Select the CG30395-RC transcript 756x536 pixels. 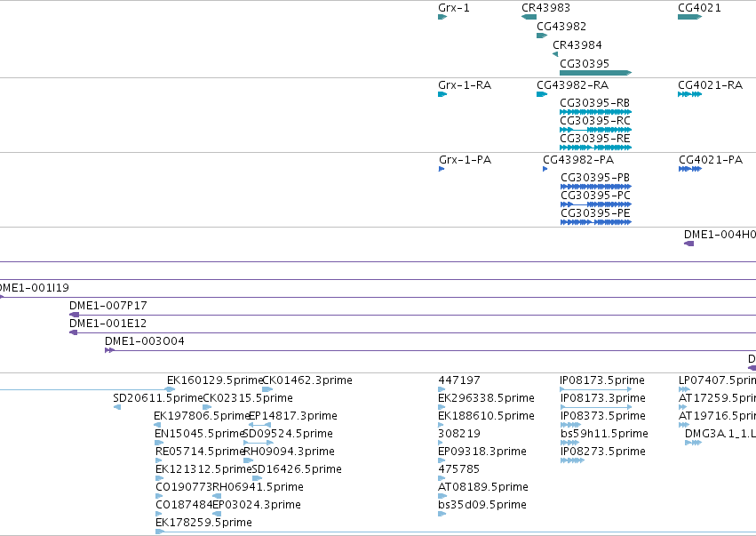point(595,130)
